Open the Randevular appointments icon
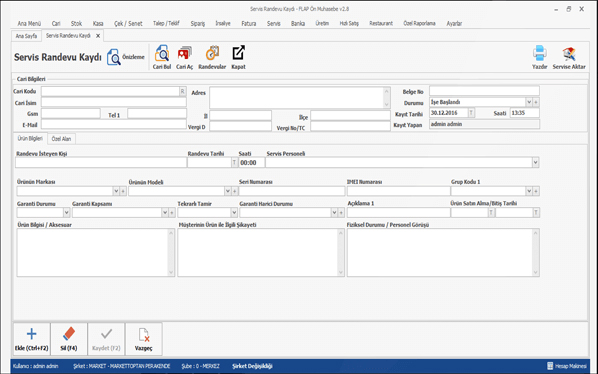Image resolution: width=598 pixels, height=374 pixels. (212, 53)
